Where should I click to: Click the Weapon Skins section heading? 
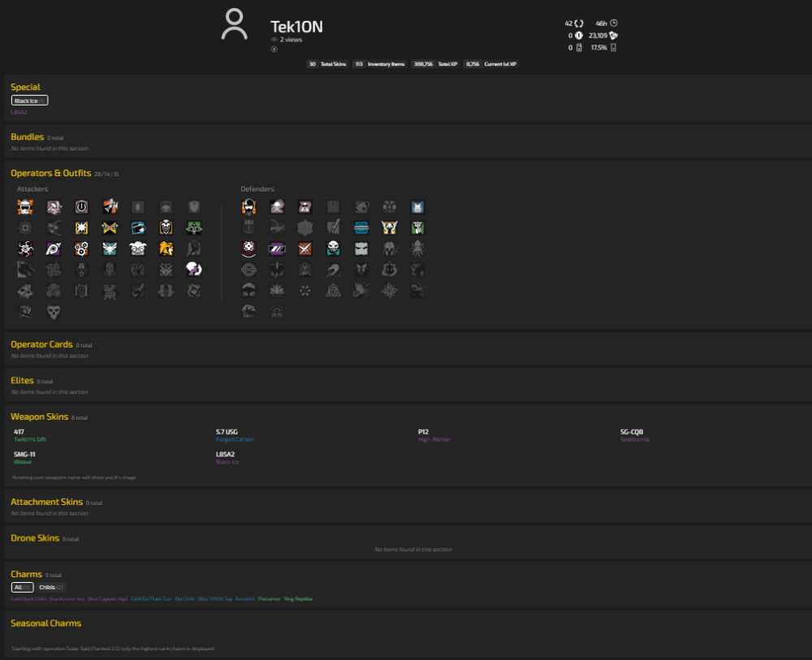39,416
